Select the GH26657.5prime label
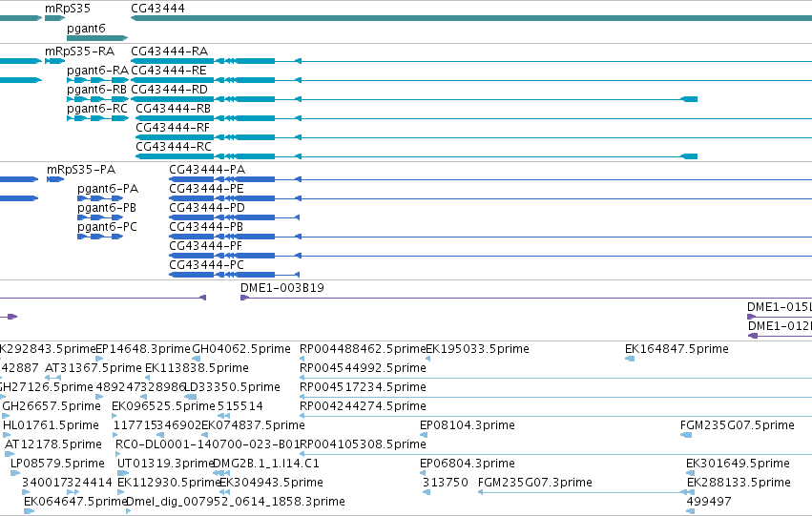812x516 pixels. tap(52, 407)
